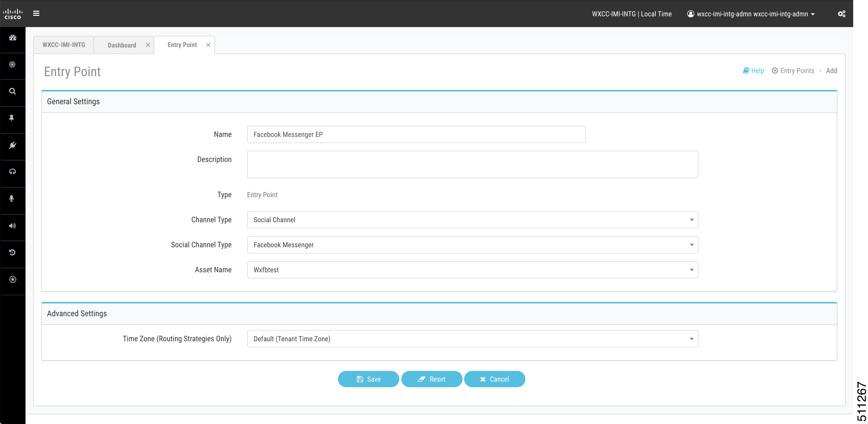This screenshot has height=424, width=868.
Task: Expand the Time Zone dropdown
Action: tap(472, 339)
